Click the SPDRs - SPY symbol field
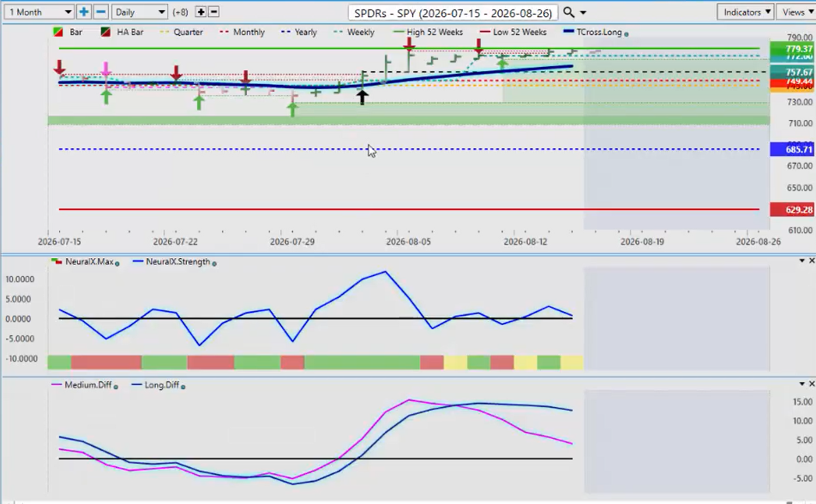 pos(453,13)
